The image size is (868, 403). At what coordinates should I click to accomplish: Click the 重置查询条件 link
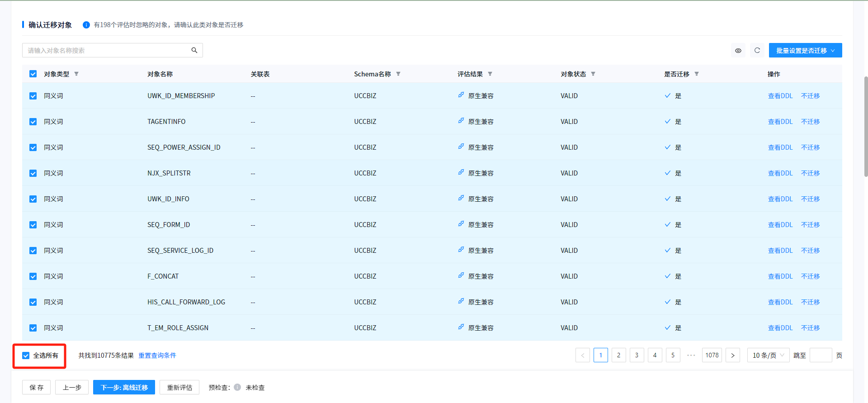coord(157,356)
